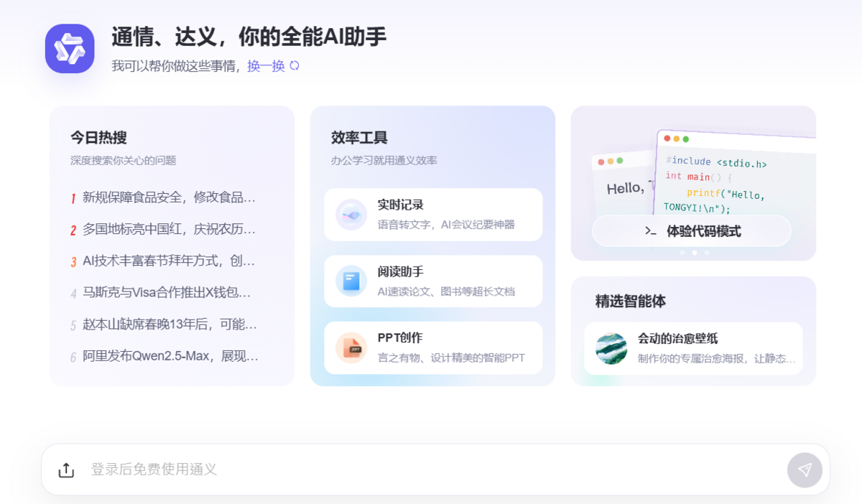Click the 体验代码模式 button
This screenshot has height=504, width=862.
pos(692,231)
